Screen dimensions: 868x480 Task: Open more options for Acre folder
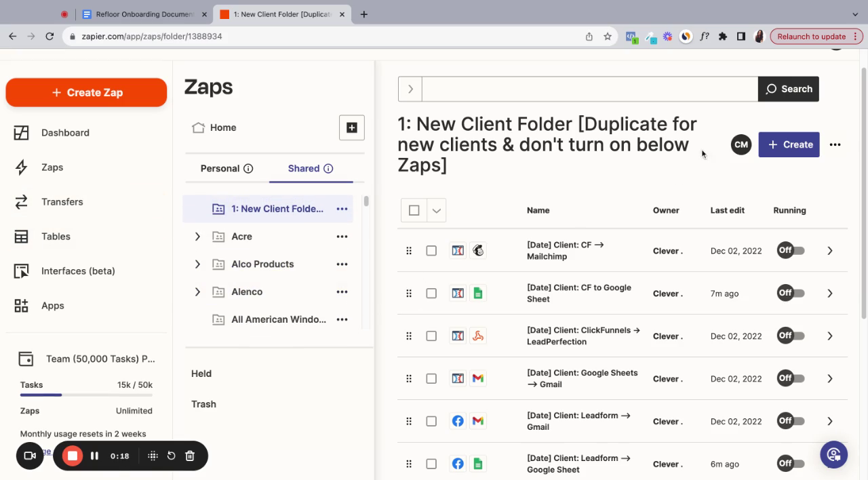(342, 237)
